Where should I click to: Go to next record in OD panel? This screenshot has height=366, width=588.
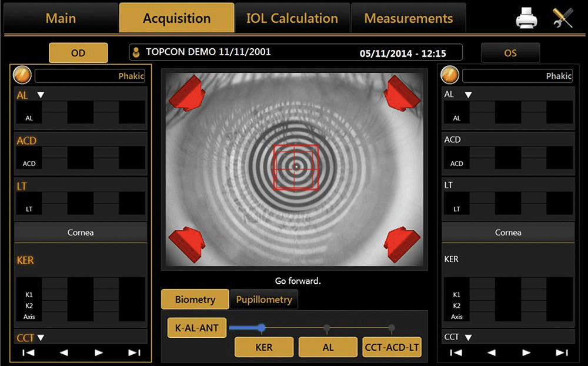click(99, 352)
